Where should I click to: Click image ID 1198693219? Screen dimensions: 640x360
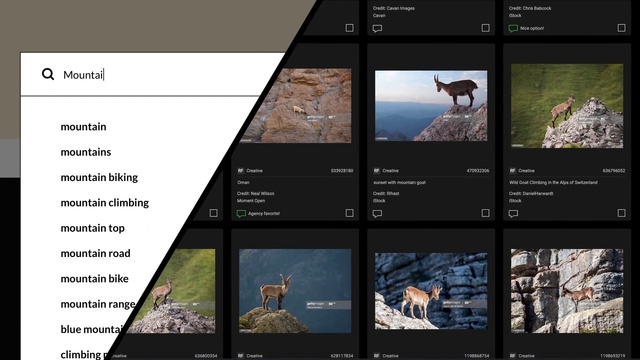click(613, 356)
